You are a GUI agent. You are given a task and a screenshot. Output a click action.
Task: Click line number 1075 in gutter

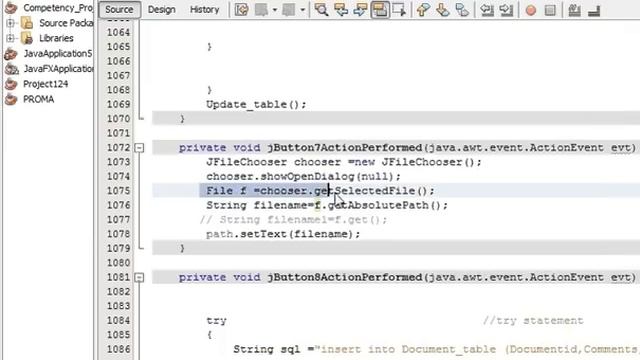point(118,191)
